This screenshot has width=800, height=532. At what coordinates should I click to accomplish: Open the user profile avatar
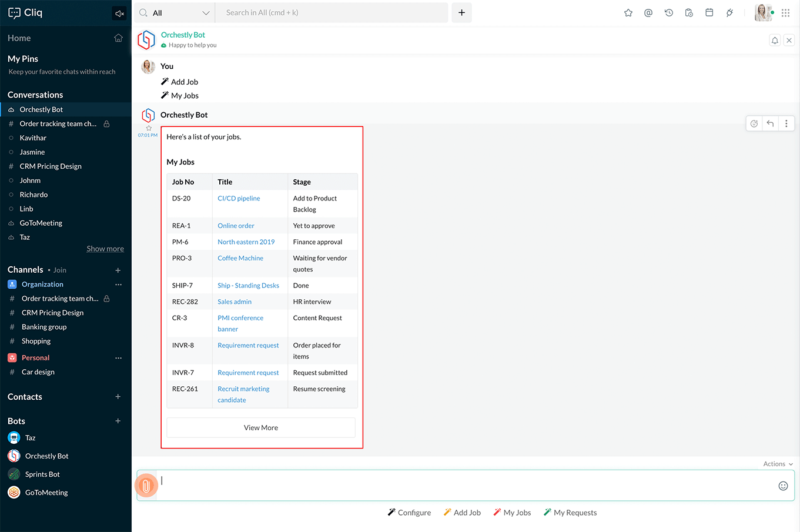(x=763, y=13)
